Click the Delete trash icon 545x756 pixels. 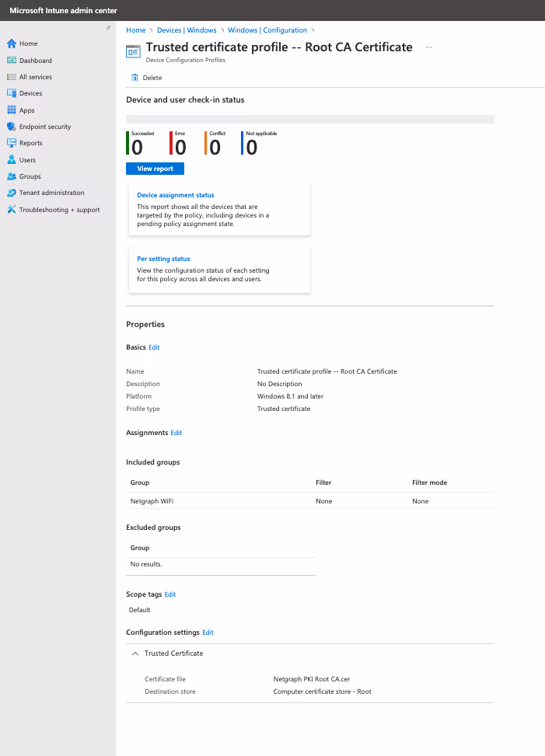(135, 78)
